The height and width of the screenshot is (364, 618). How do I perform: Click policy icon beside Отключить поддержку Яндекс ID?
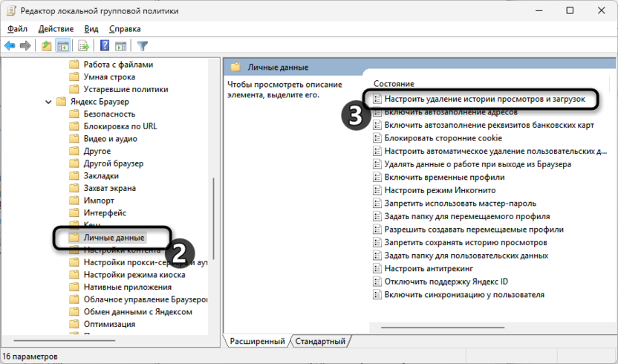[x=377, y=282]
